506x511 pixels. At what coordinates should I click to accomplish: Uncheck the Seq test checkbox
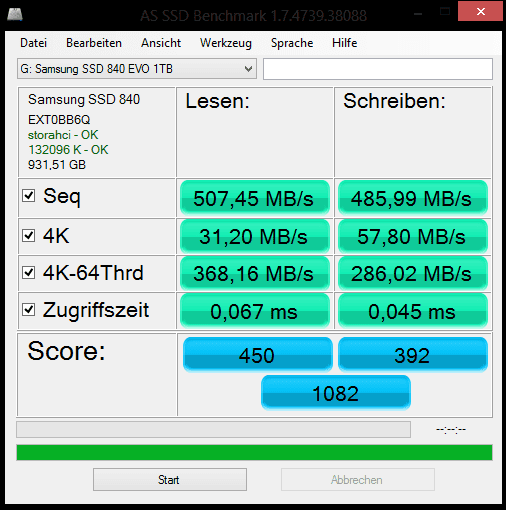click(29, 195)
